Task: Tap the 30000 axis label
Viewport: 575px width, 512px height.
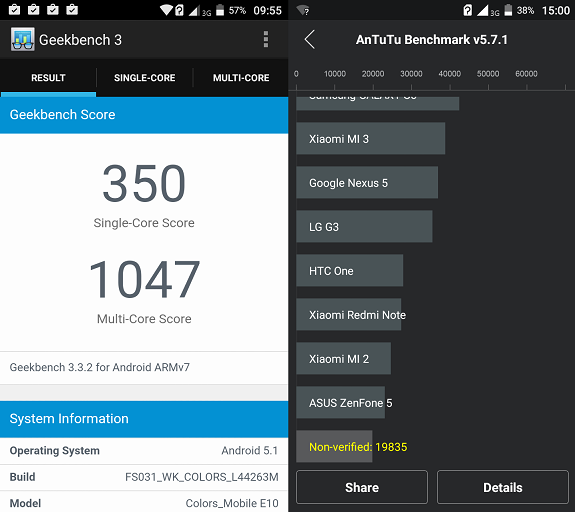Action: point(411,74)
